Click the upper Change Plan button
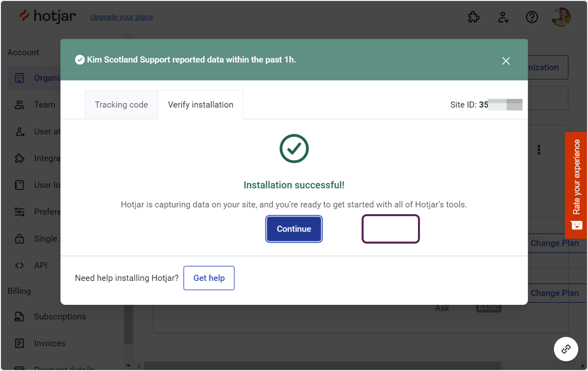This screenshot has height=371, width=588. point(554,243)
